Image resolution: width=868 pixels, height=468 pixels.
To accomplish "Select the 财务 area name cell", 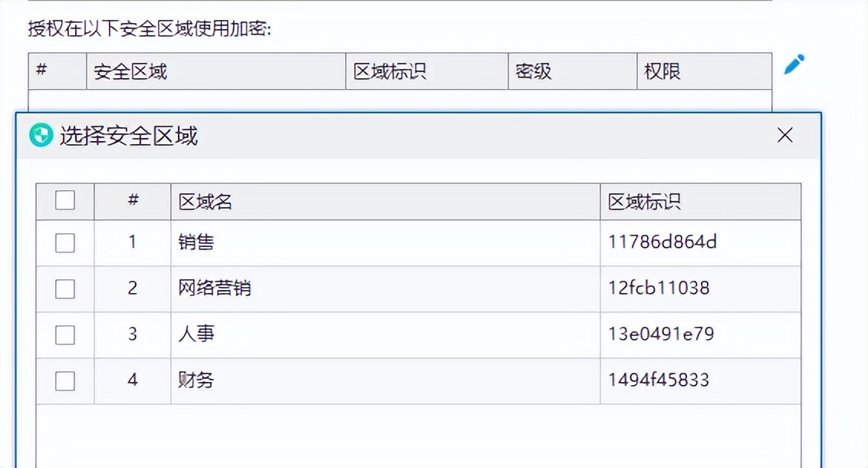I will click(x=385, y=381).
